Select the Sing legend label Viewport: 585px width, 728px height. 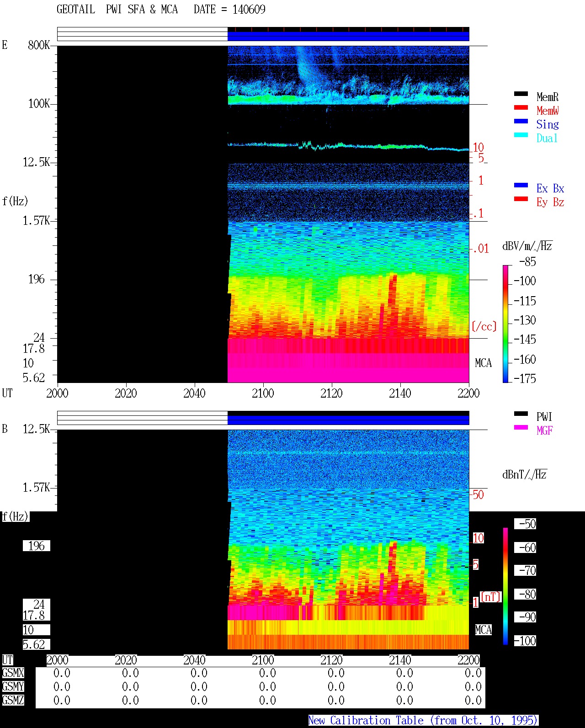click(x=548, y=124)
